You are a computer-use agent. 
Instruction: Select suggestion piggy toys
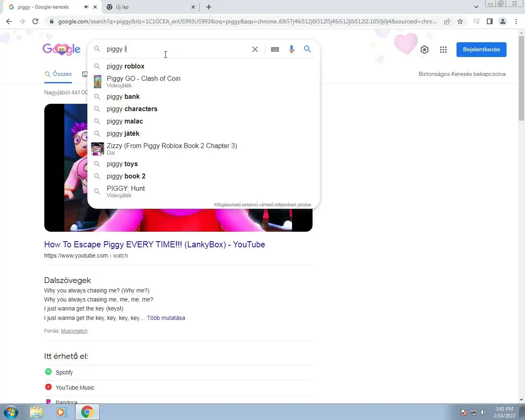click(203, 164)
